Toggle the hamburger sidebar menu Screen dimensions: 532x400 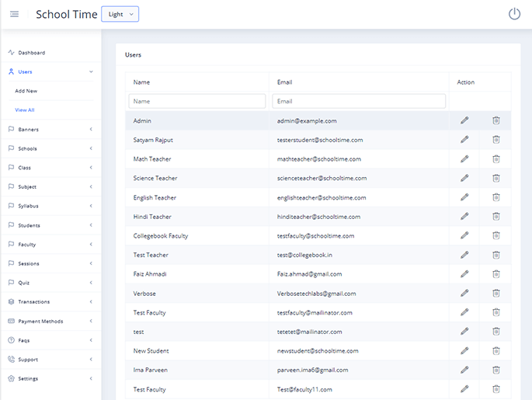14,14
